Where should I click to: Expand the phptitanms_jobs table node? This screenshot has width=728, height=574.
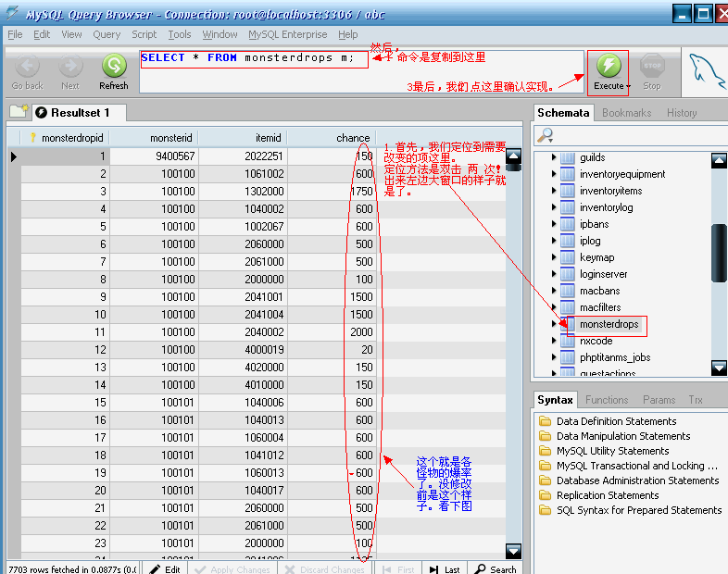pyautogui.click(x=554, y=357)
